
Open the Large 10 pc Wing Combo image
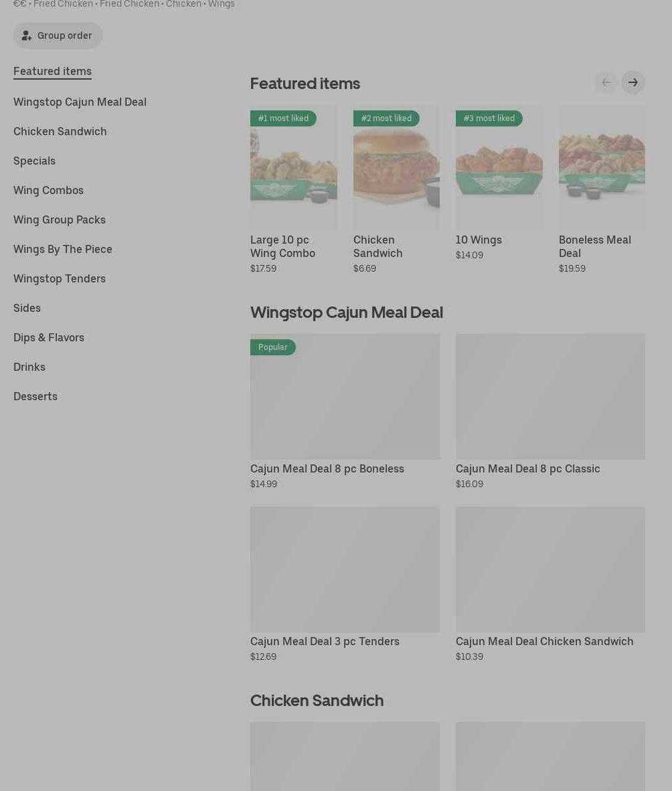tap(294, 167)
